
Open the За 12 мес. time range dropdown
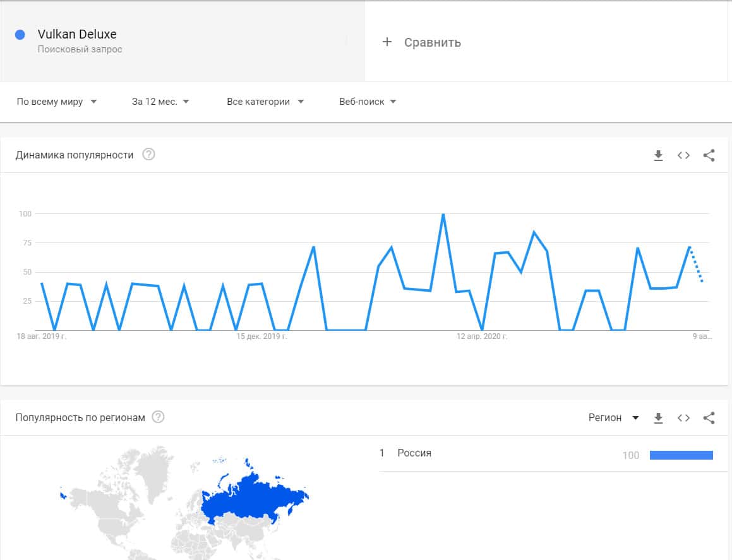click(x=160, y=102)
